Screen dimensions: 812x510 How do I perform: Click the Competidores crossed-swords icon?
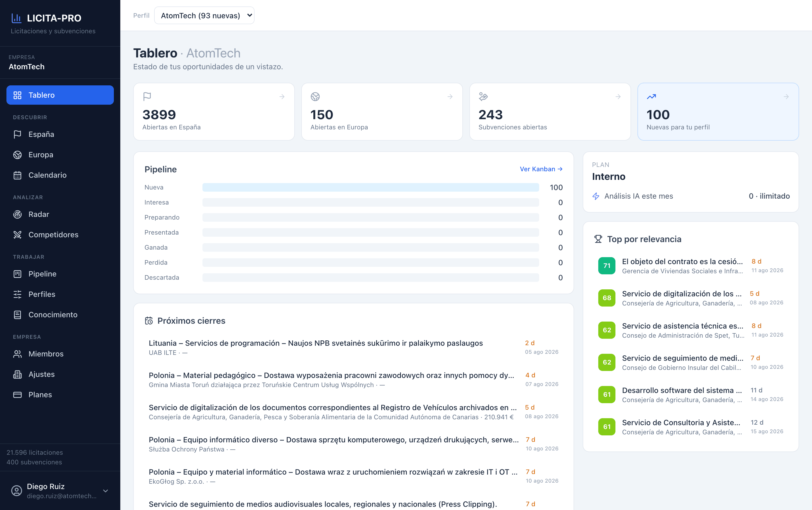pos(17,235)
